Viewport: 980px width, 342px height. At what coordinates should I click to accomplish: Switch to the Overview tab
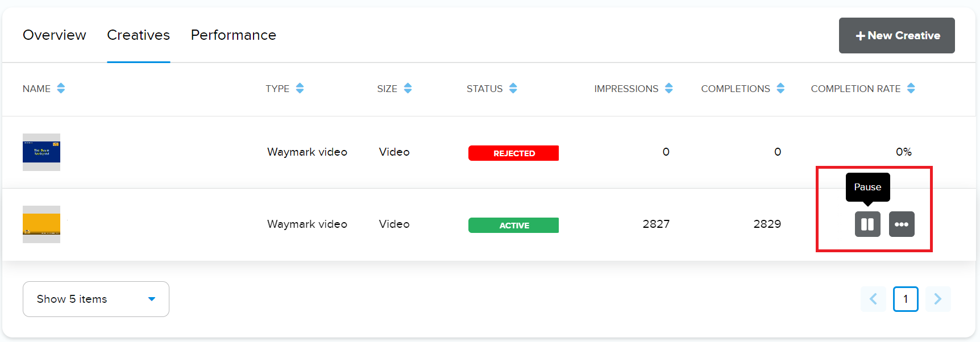click(x=55, y=35)
